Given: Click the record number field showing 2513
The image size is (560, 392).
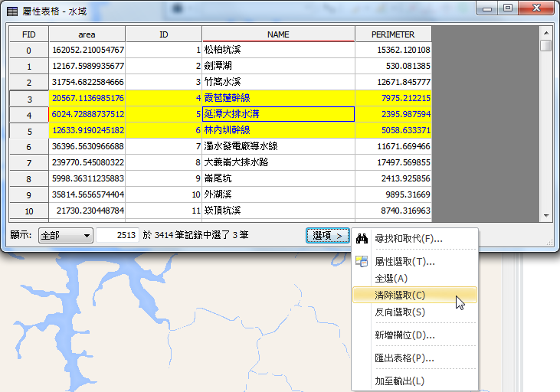Looking at the screenshot, I should pyautogui.click(x=117, y=236).
